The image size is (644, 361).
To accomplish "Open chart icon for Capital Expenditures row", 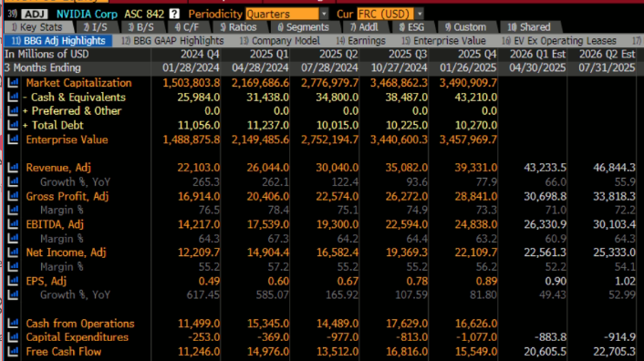I will click(13, 337).
